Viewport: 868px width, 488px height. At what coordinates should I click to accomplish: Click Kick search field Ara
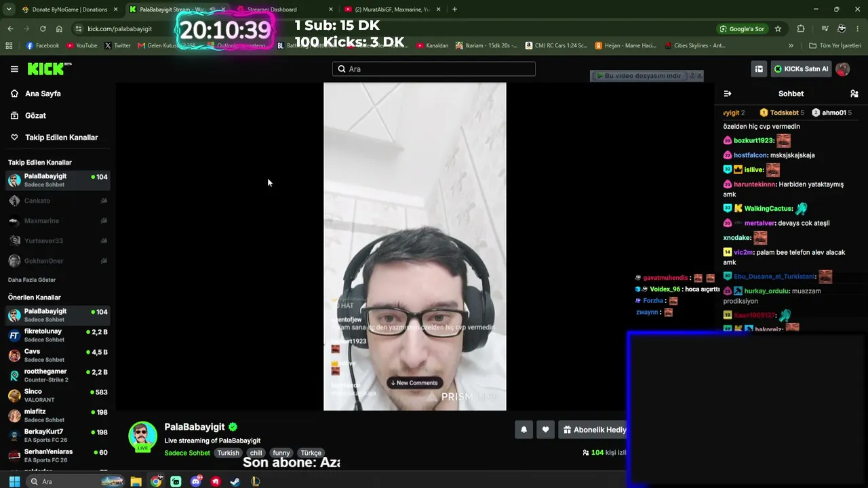tap(434, 68)
